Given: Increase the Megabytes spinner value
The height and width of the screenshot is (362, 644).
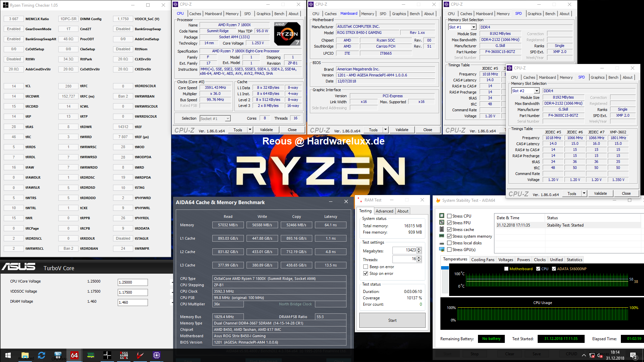Looking at the screenshot, I should click(x=419, y=249).
